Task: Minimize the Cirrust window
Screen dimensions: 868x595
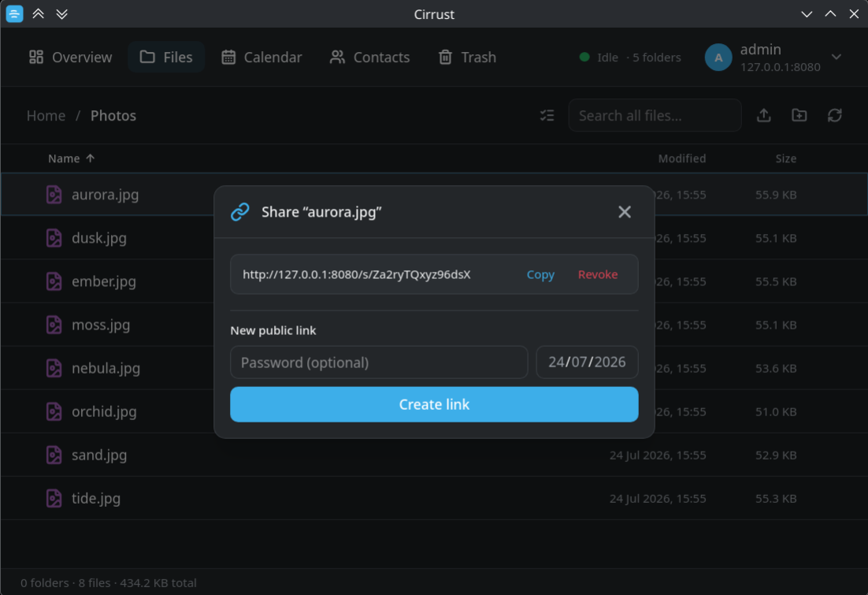Action: (x=807, y=14)
